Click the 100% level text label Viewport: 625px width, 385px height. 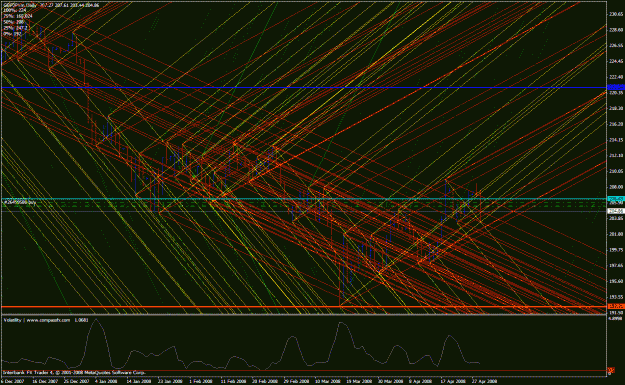[14, 10]
